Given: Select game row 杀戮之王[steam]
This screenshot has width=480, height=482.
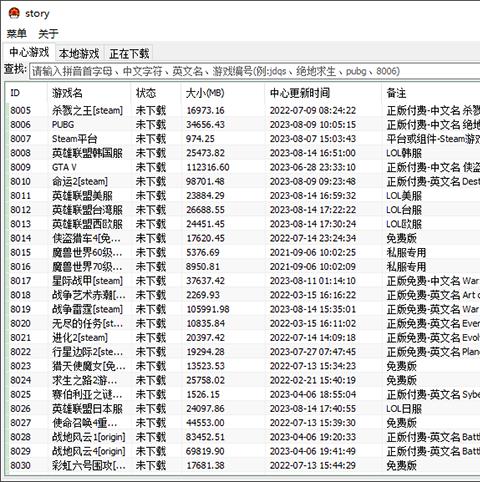Looking at the screenshot, I should [243, 110].
